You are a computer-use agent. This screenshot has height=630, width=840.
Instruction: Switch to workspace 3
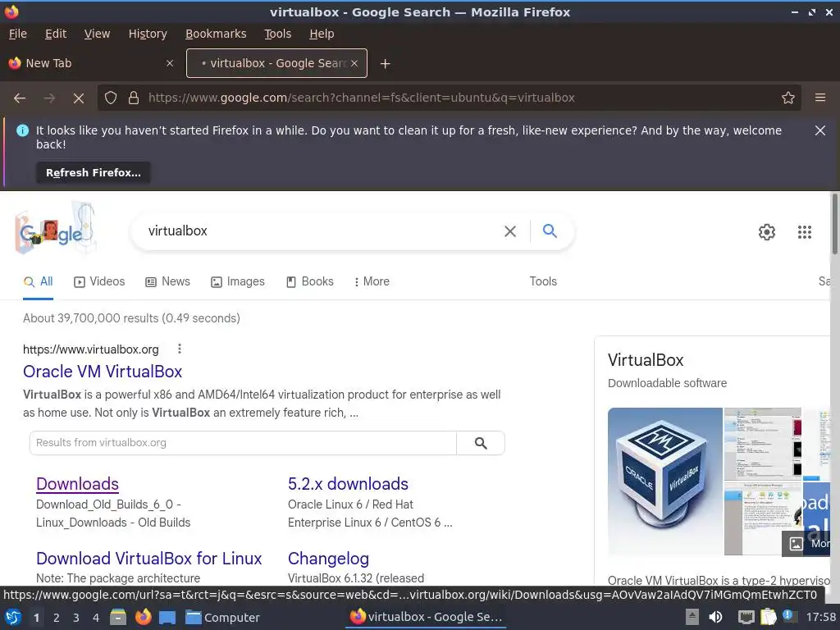76,619
